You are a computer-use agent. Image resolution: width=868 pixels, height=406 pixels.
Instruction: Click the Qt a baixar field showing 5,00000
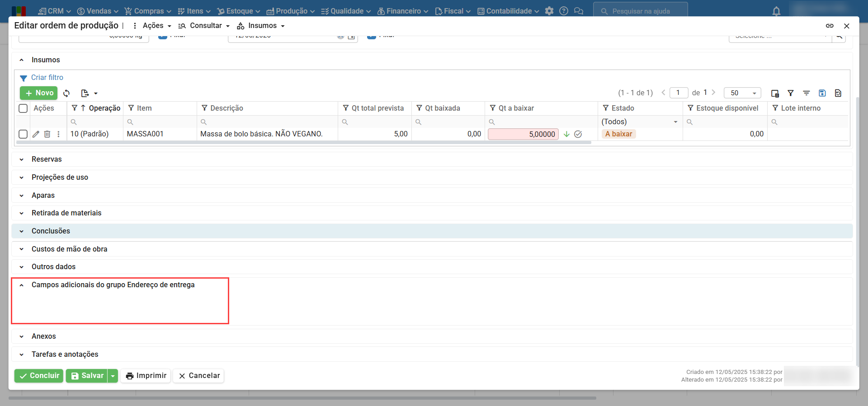coord(523,134)
